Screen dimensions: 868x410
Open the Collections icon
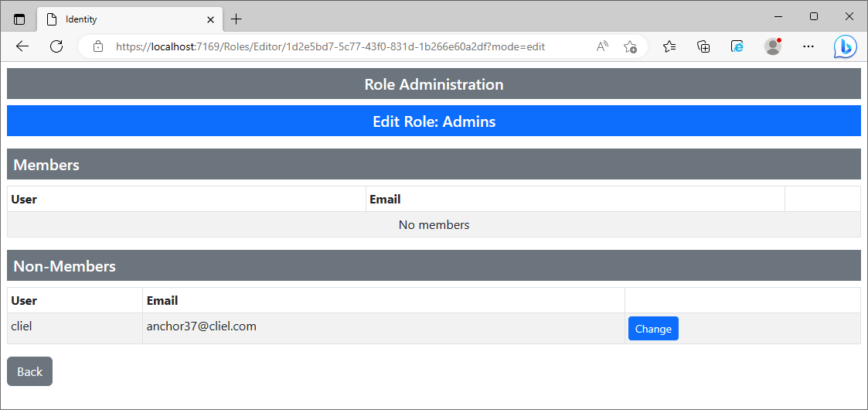point(703,46)
